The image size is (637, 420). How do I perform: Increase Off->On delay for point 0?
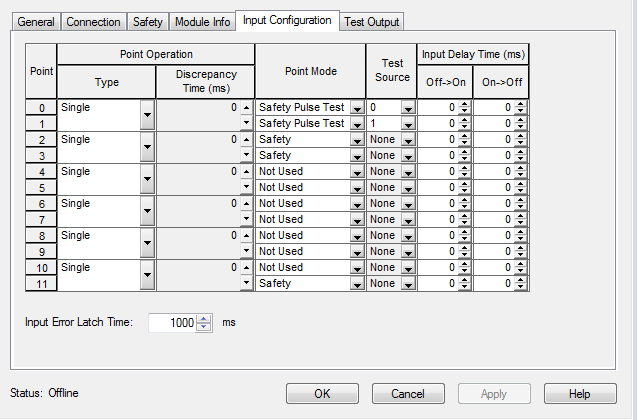click(463, 104)
